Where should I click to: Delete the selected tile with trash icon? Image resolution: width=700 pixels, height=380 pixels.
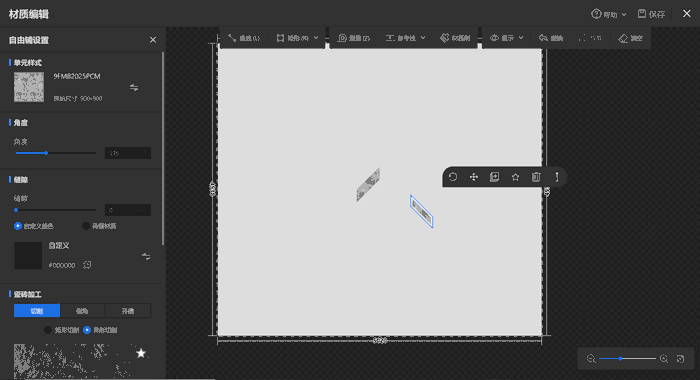(x=536, y=177)
